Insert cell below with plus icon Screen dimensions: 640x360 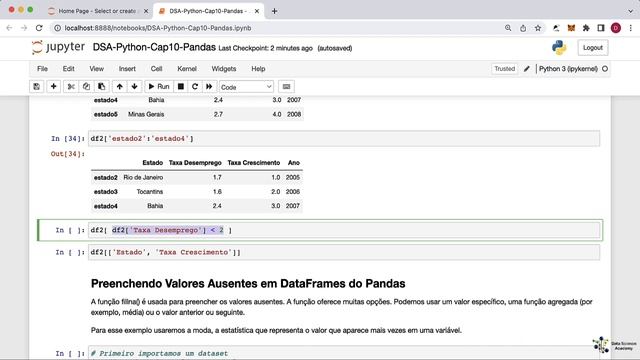pyautogui.click(x=53, y=87)
